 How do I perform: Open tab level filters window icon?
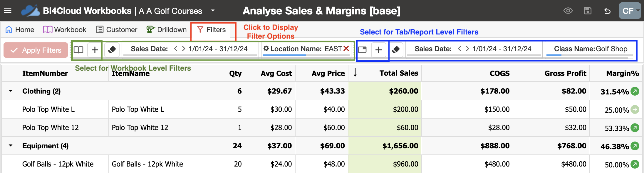(x=362, y=50)
